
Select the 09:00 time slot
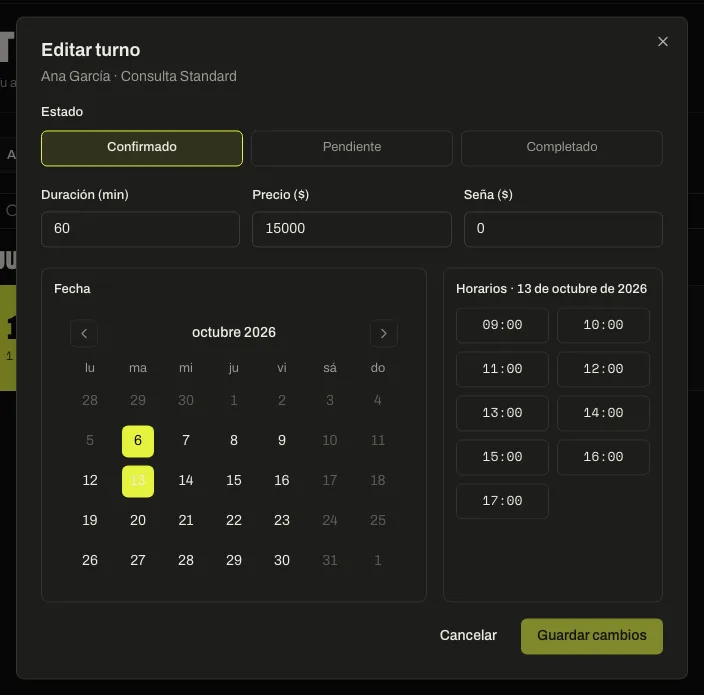502,325
